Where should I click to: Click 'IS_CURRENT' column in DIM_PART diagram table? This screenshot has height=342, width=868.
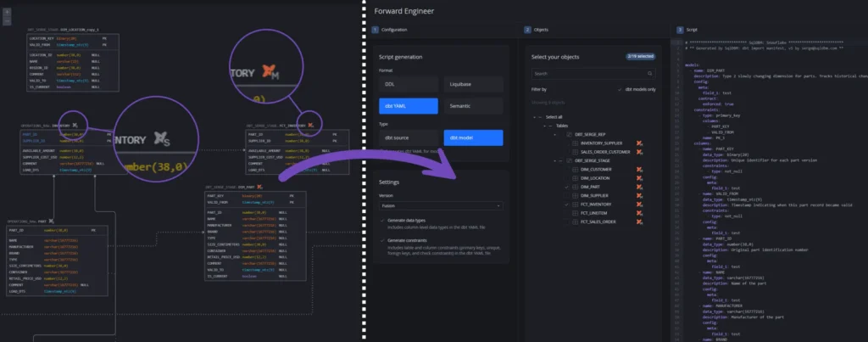pyautogui.click(x=219, y=275)
